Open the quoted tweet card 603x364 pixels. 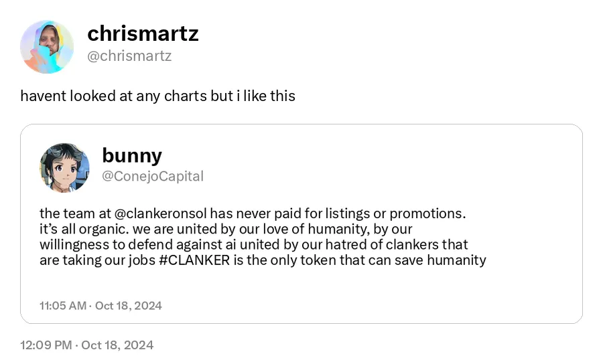tap(301, 224)
